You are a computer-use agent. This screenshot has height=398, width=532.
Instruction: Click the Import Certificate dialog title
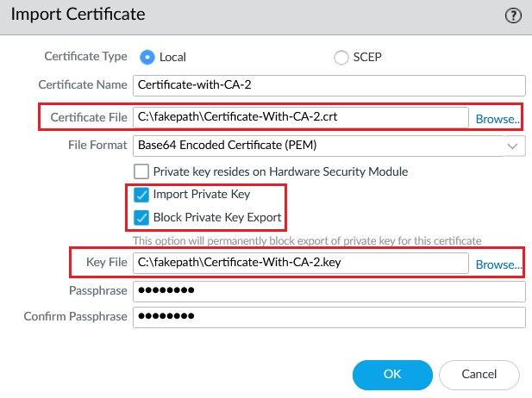(x=78, y=15)
